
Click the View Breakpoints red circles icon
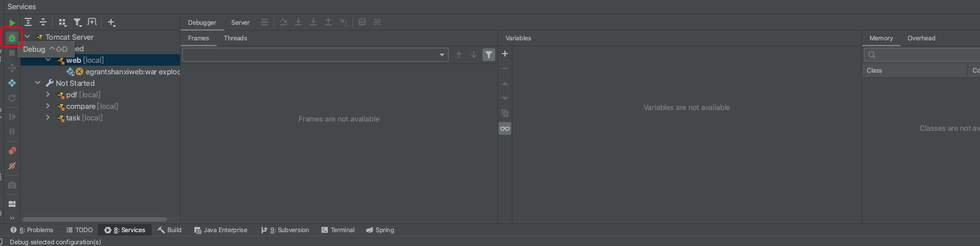(x=12, y=151)
